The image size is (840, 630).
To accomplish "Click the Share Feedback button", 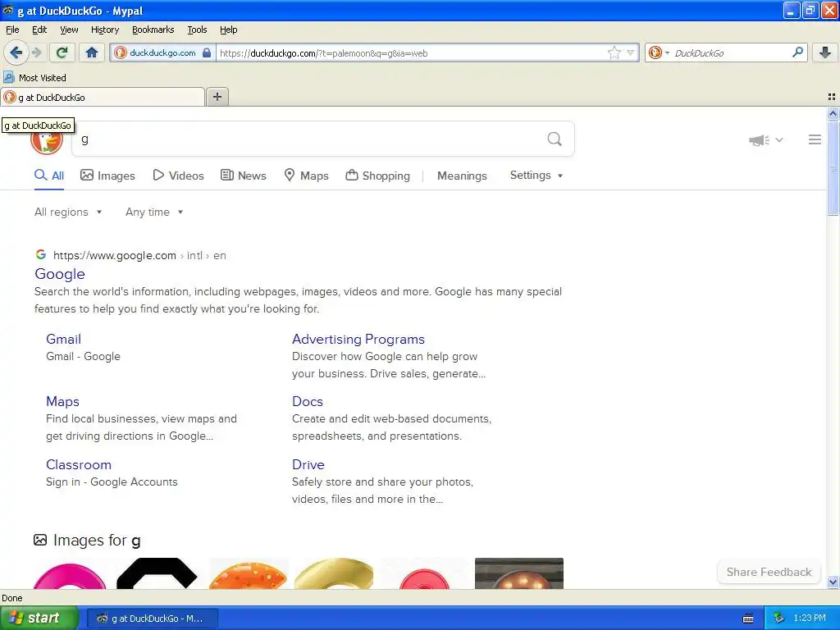I will click(769, 572).
